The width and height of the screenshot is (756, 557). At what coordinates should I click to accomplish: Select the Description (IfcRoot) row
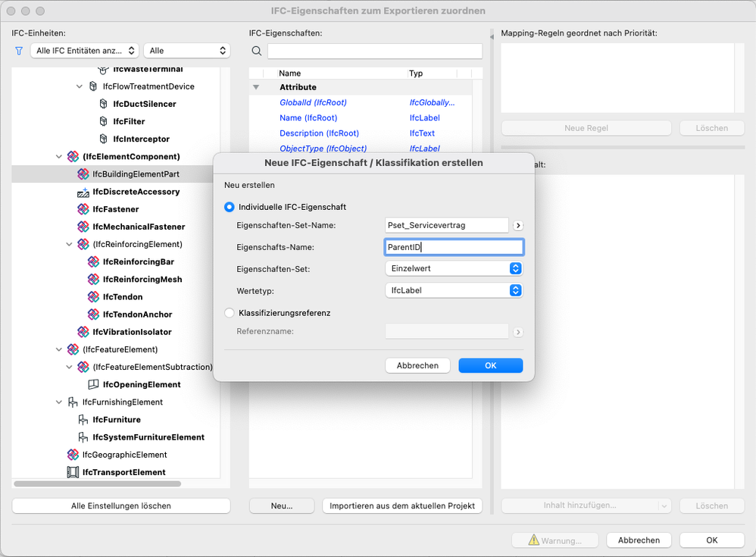point(361,133)
